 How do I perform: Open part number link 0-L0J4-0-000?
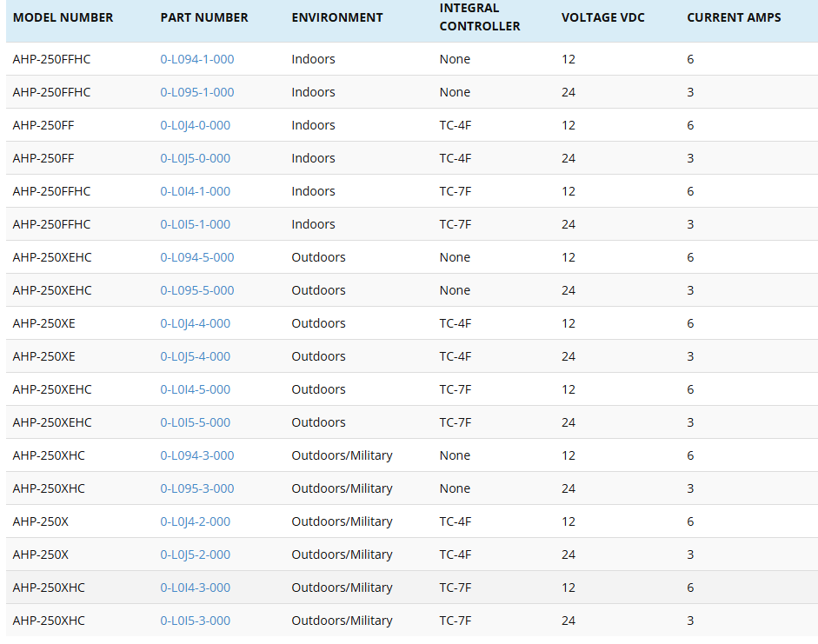point(195,125)
